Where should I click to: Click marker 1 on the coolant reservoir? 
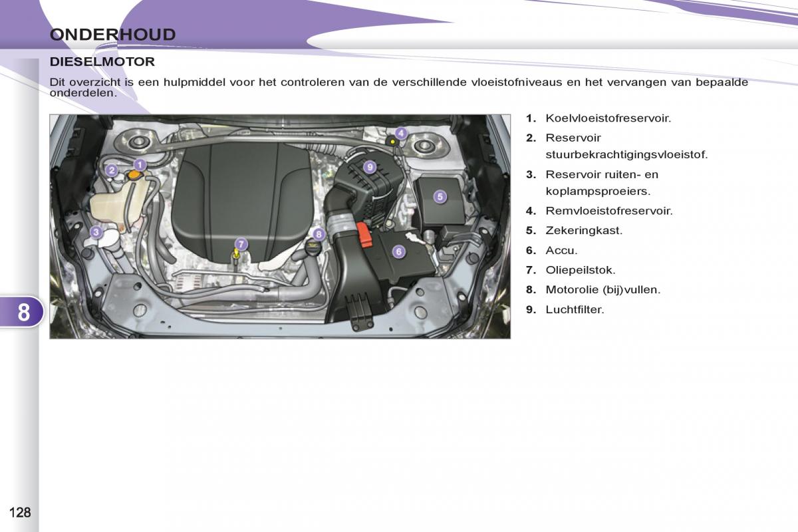pyautogui.click(x=140, y=164)
